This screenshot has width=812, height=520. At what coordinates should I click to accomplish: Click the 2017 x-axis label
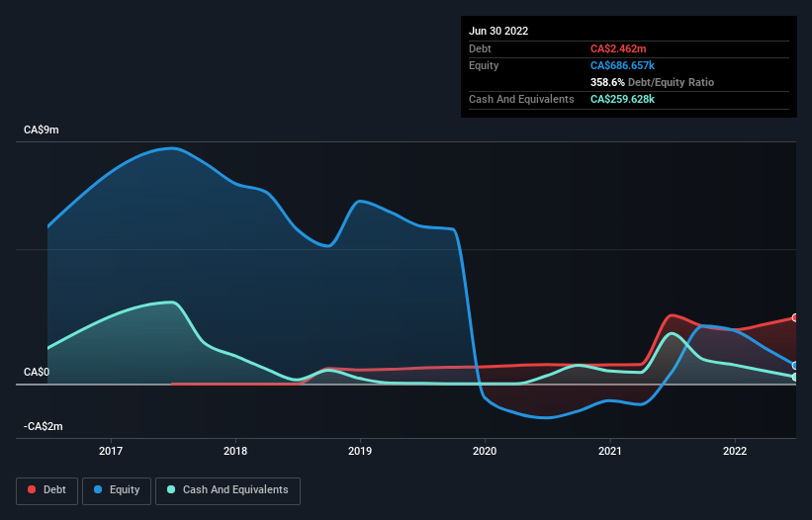click(x=111, y=451)
